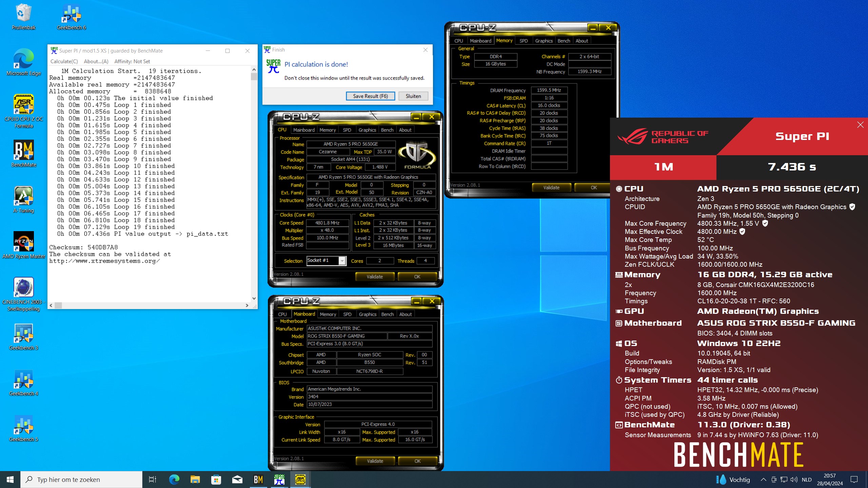Image resolution: width=868 pixels, height=488 pixels.
Task: Click OK in CPU-Z processor window
Action: [x=417, y=277]
